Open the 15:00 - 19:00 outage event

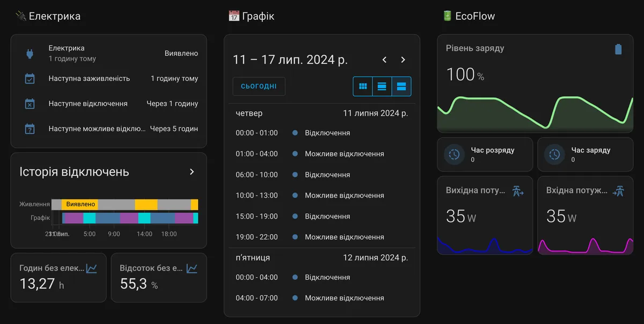click(322, 217)
